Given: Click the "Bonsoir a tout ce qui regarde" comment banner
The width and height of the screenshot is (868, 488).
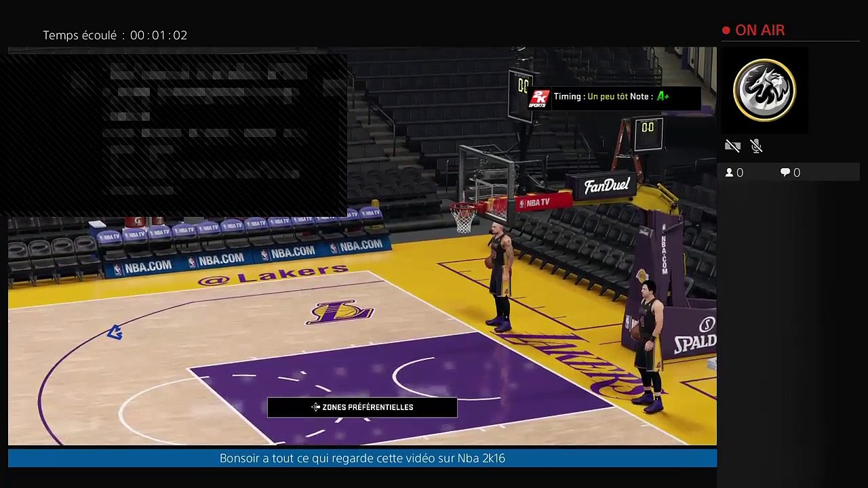Looking at the screenshot, I should (362, 458).
